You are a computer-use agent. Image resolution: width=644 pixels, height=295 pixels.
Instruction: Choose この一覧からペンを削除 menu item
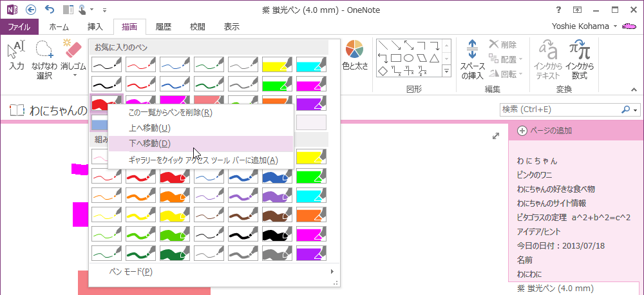coord(201,112)
